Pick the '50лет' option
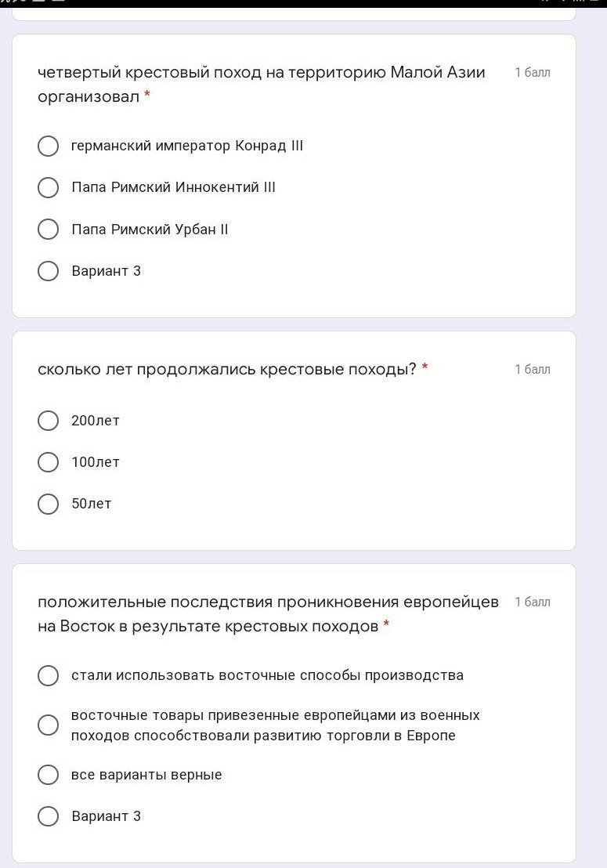This screenshot has height=868, width=607. click(48, 504)
